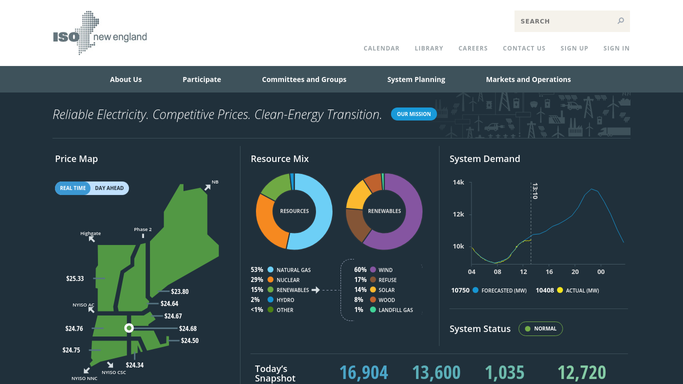
Task: Expand the Markets and Operations menu
Action: [528, 79]
